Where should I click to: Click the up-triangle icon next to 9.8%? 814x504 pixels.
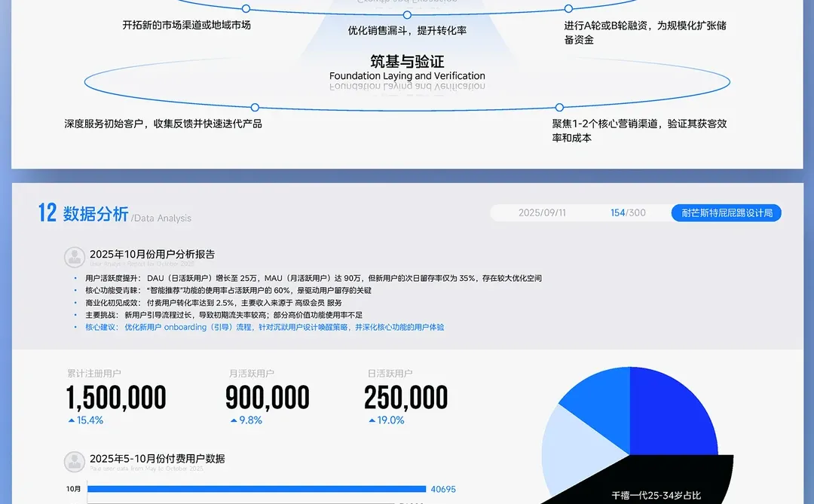234,420
